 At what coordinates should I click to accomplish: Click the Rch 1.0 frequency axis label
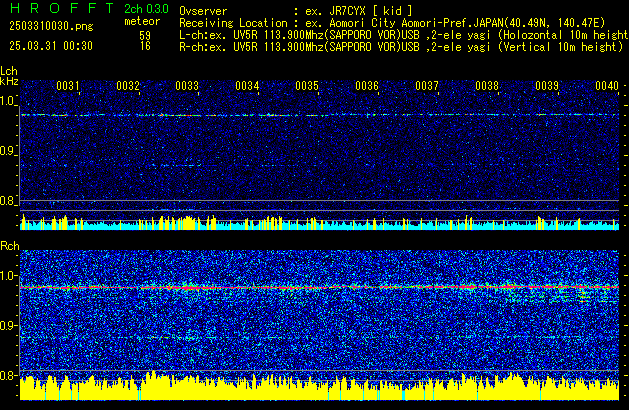[x=8, y=276]
